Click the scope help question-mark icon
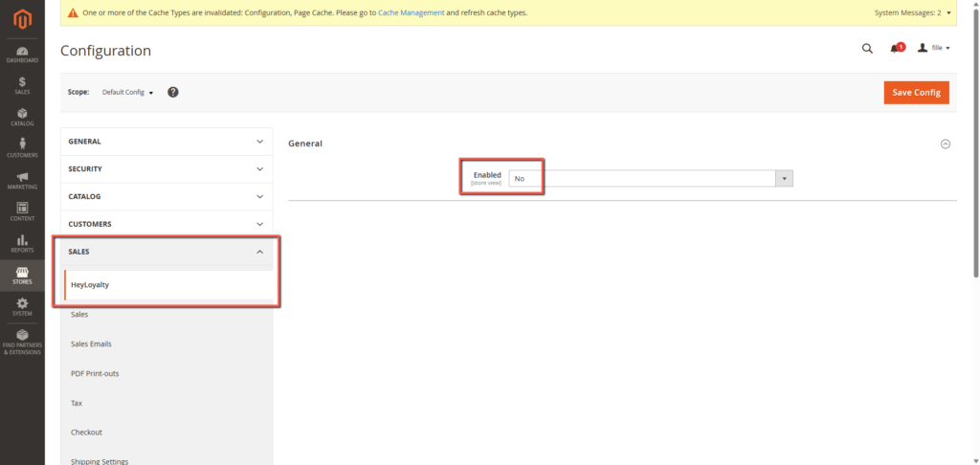This screenshot has width=980, height=465. coord(173,92)
